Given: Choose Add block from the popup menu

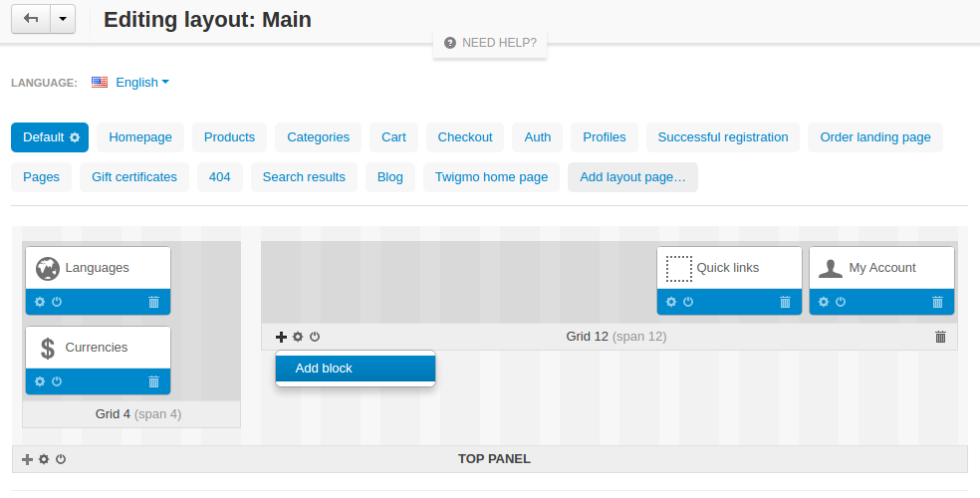Looking at the screenshot, I should pos(356,369).
